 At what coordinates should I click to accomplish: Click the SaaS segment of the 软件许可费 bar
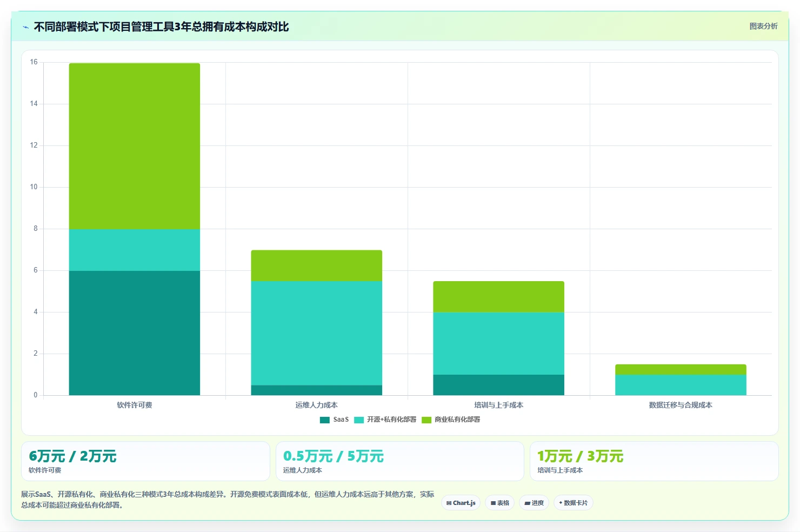(135, 332)
